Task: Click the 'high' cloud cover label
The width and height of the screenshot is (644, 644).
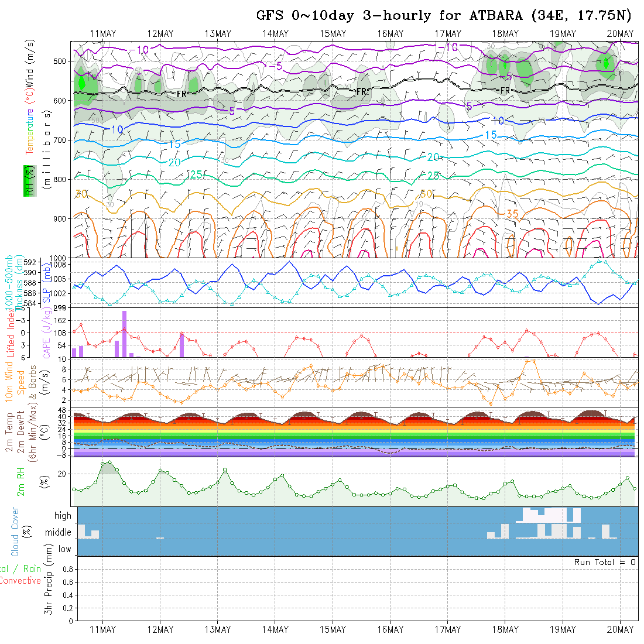Action: click(x=63, y=516)
